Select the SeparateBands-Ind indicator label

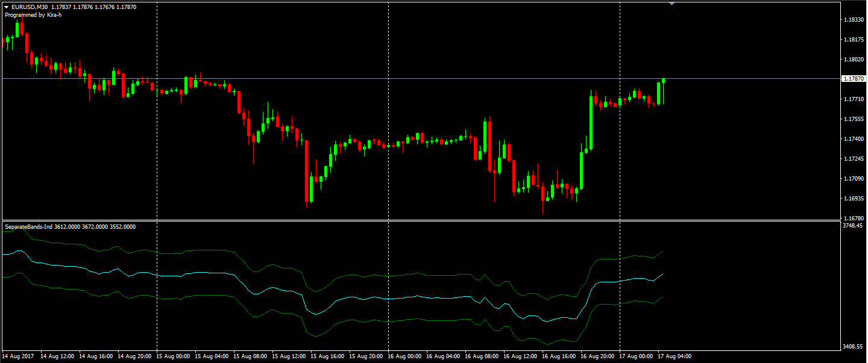29,227
